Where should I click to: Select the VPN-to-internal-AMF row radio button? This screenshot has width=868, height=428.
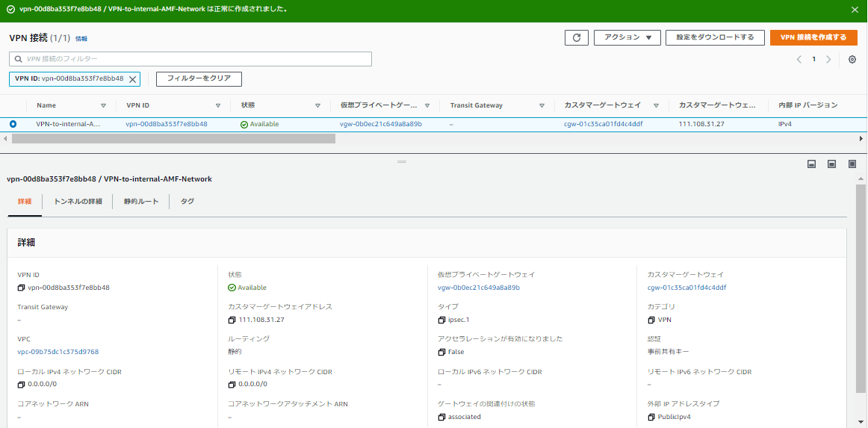point(13,124)
